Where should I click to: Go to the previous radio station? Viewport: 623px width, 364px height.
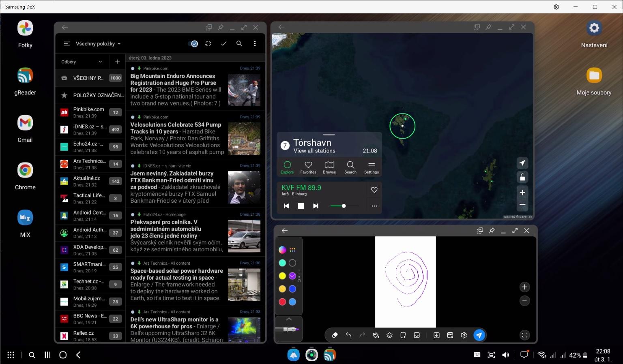[x=286, y=206]
